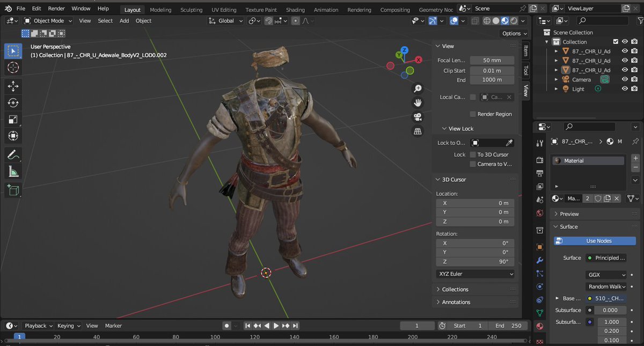Play the animation in reverse
644x346 pixels.
pos(267,326)
